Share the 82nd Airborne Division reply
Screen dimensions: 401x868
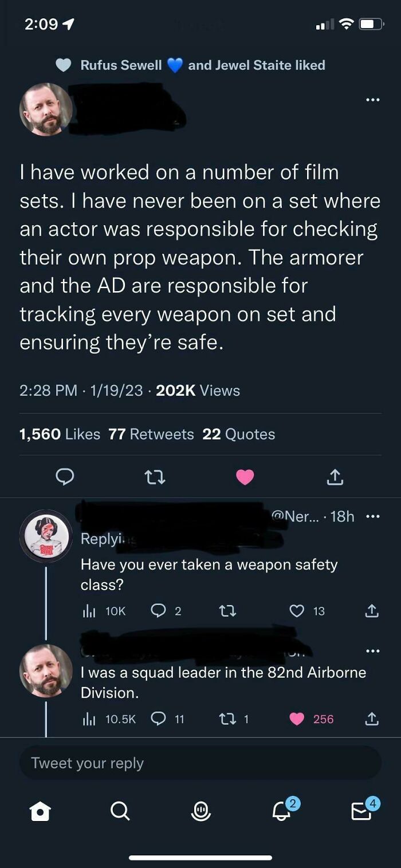point(372,718)
